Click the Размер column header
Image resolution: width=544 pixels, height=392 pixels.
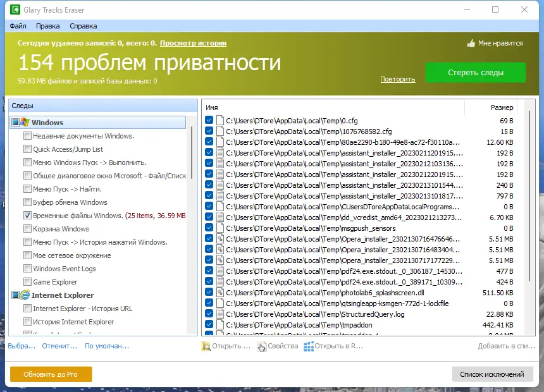tap(500, 106)
